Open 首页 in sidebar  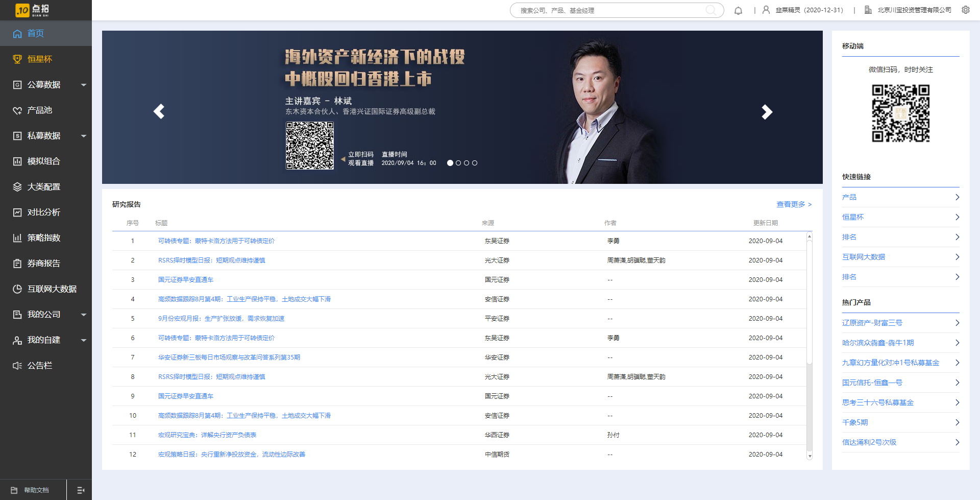coord(46,34)
